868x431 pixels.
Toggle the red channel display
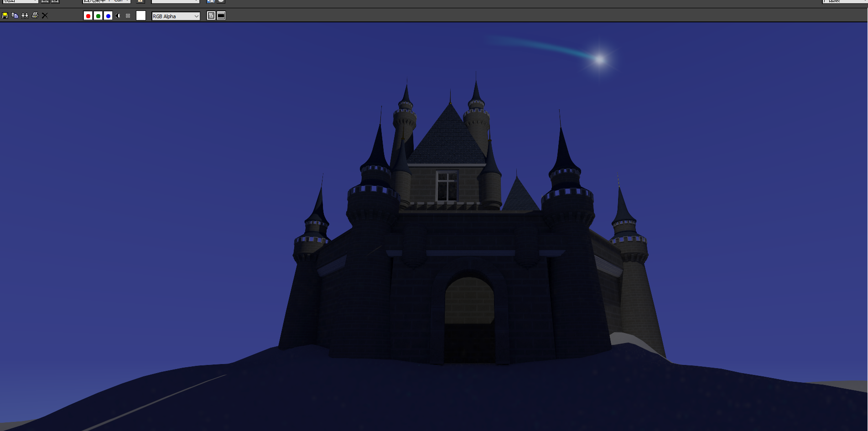pos(88,16)
